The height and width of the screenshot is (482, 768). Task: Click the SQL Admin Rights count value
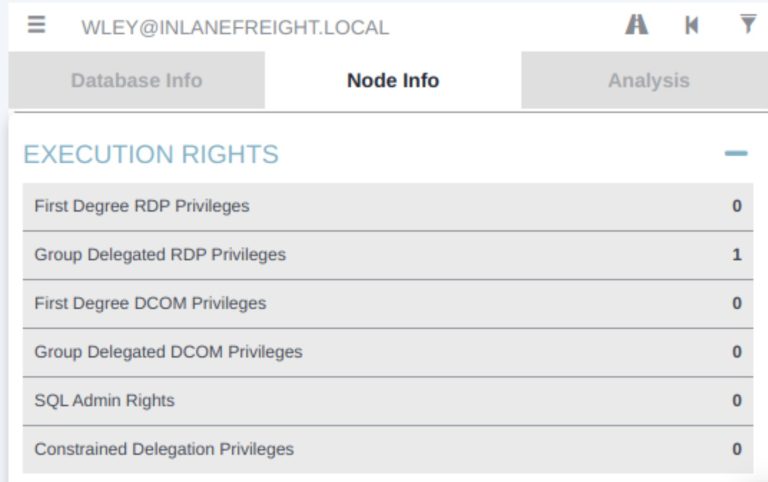737,401
